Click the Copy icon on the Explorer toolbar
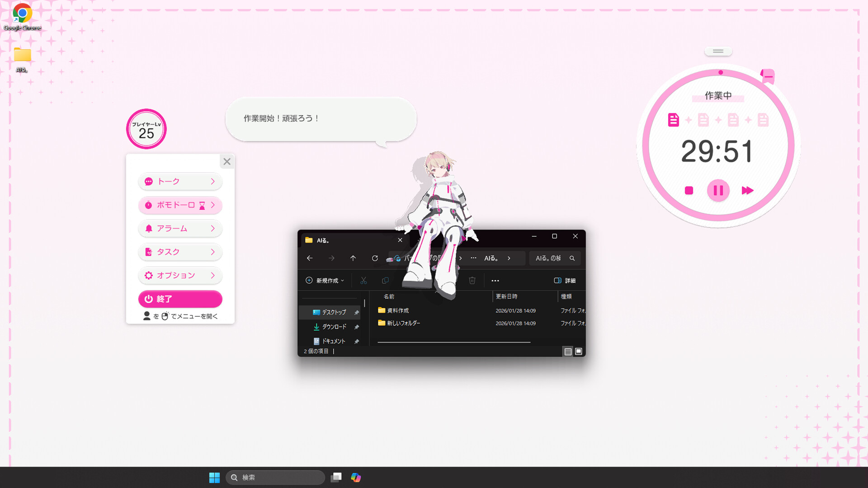Screen dimensions: 868x488 pos(385,280)
